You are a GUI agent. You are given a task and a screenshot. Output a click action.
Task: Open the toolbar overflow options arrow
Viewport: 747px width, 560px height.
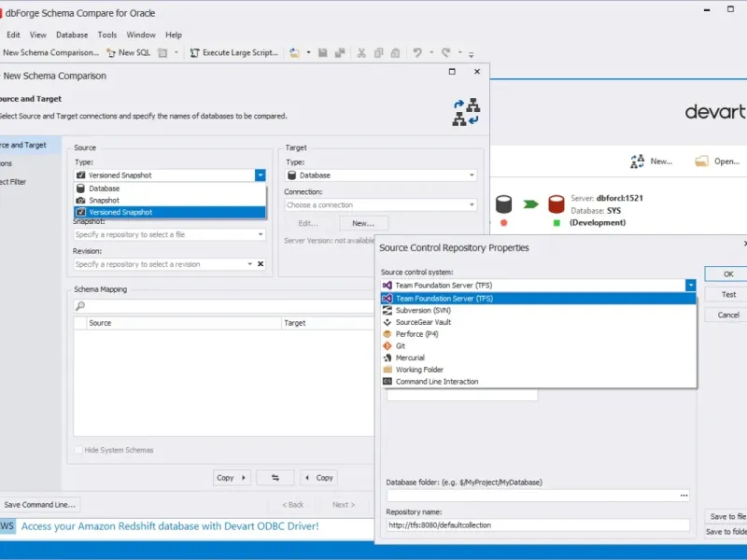(x=472, y=54)
